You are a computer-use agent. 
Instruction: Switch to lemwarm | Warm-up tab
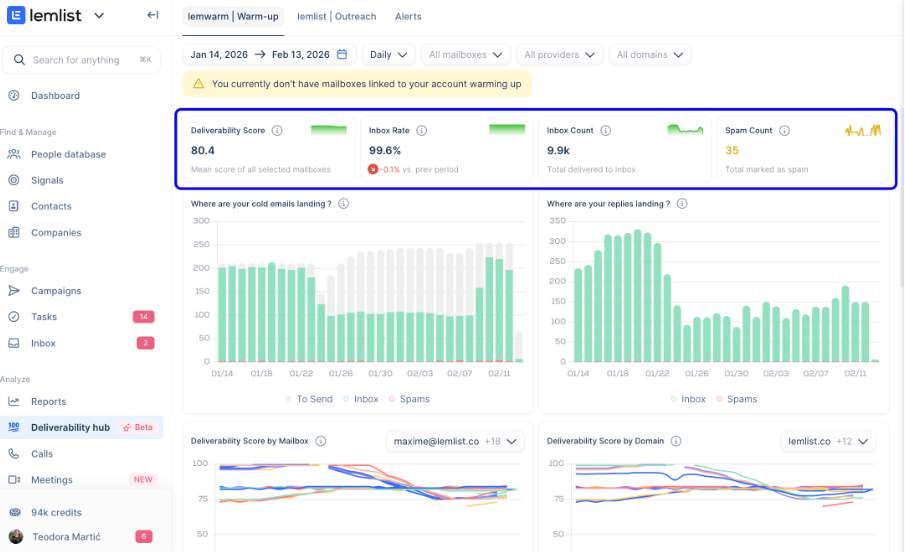click(x=233, y=16)
